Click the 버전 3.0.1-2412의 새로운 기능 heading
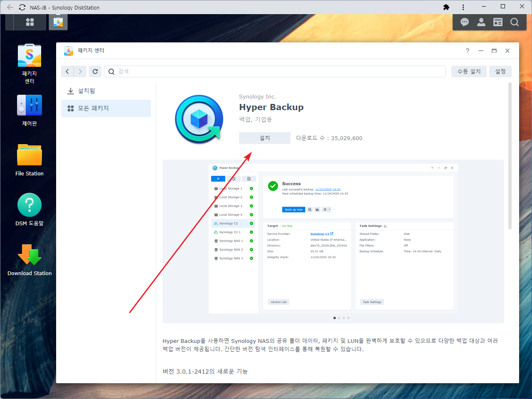This screenshot has height=399, width=532. (205, 372)
